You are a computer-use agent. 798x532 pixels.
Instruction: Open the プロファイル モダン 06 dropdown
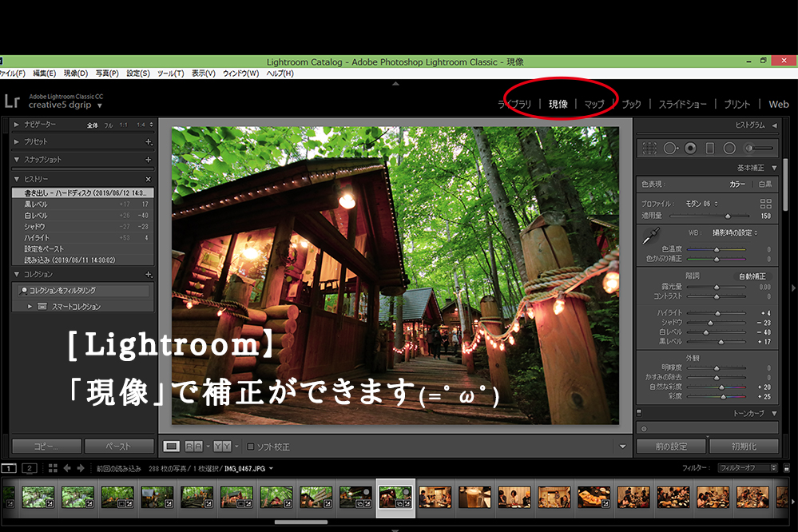701,204
